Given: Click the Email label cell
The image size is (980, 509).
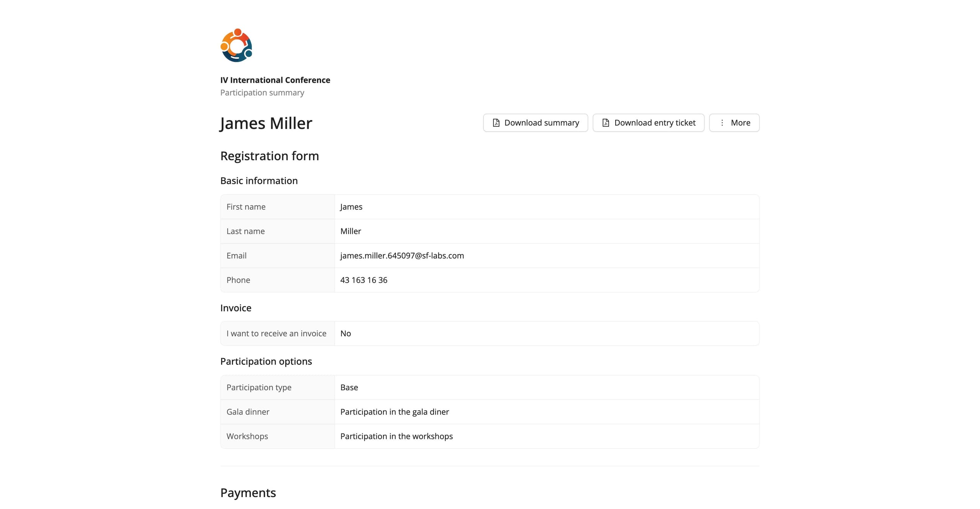Looking at the screenshot, I should tap(278, 255).
